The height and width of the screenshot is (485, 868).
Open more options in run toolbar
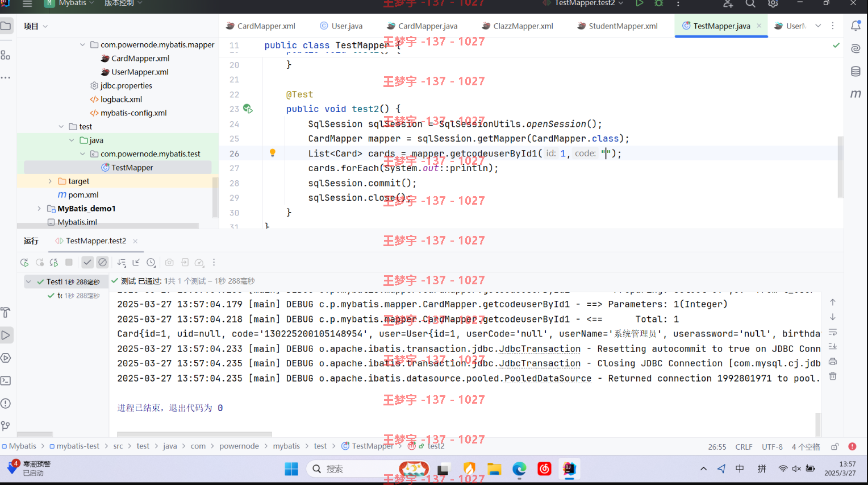214,262
